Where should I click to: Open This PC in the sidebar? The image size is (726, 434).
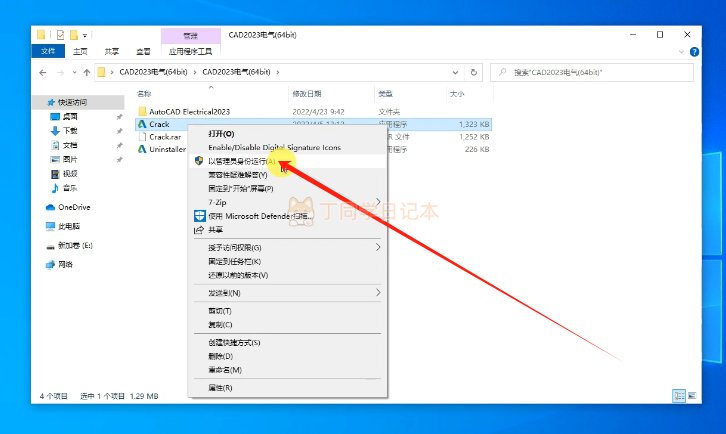(63, 226)
